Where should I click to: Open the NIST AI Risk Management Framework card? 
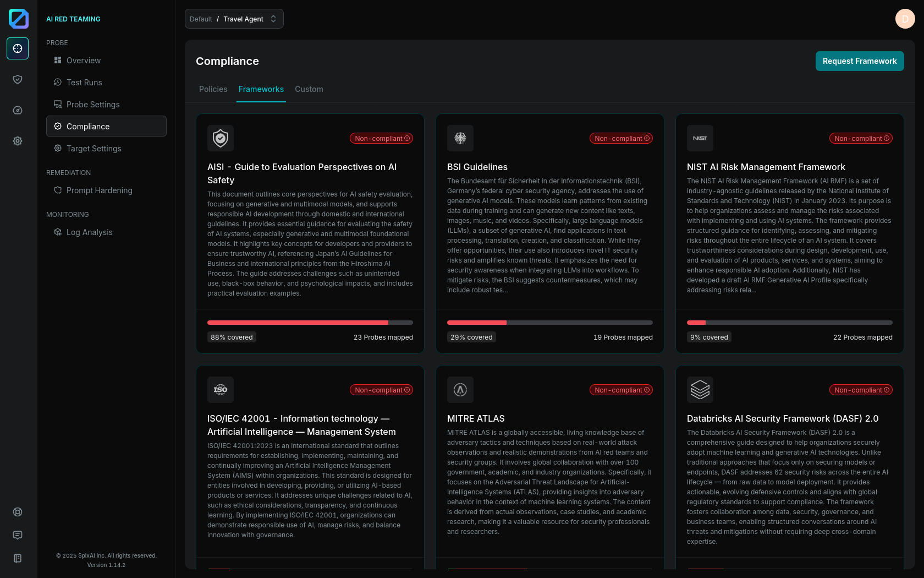pos(766,167)
